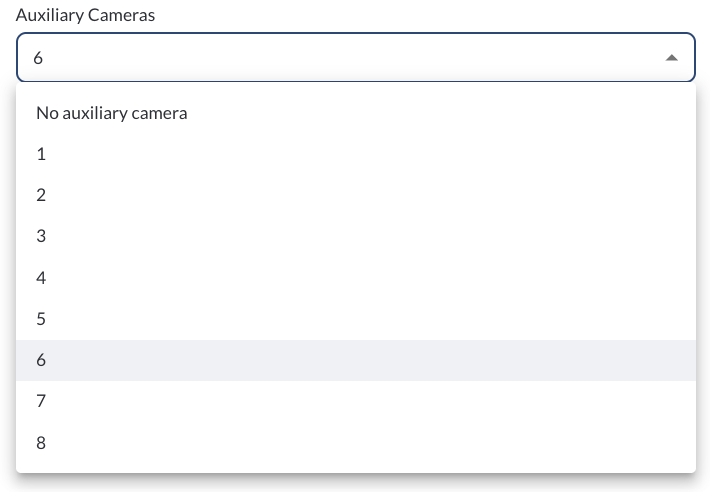The height and width of the screenshot is (492, 710).
Task: Change the auxiliary camera count to two
Action: click(356, 196)
